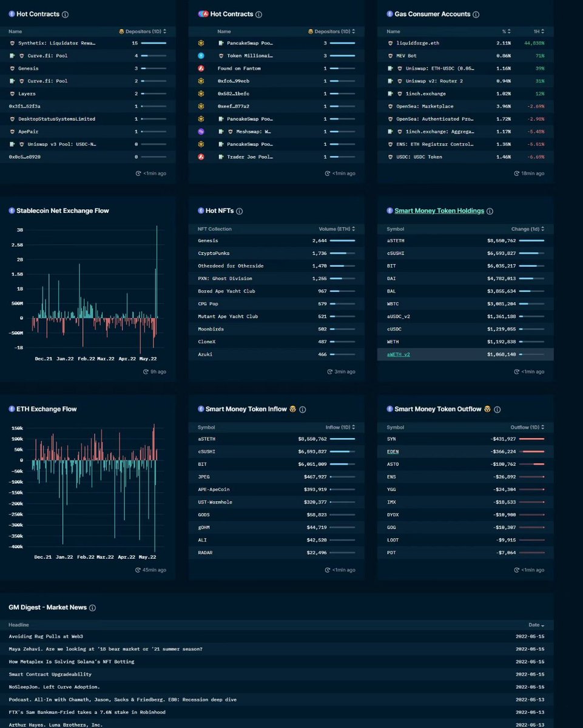The height and width of the screenshot is (728, 583).
Task: Open headline How Metaplex Is Solving Solana's NFT Botting
Action: pyautogui.click(x=72, y=662)
